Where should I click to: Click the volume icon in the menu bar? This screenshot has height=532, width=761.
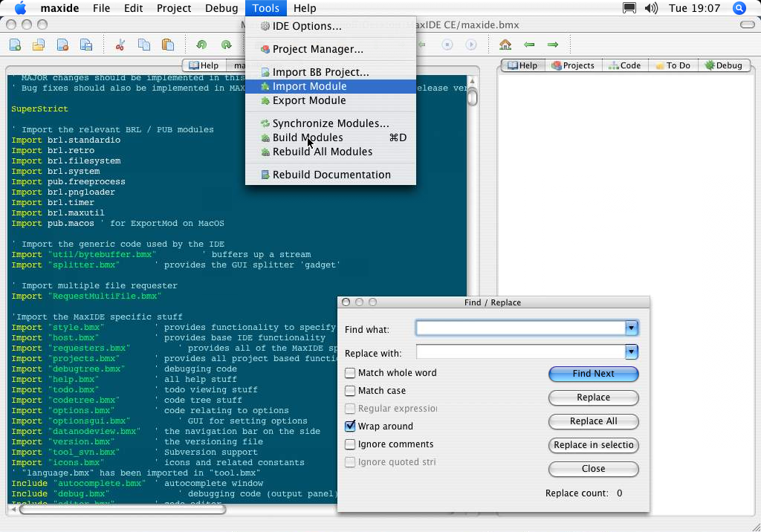coord(651,8)
